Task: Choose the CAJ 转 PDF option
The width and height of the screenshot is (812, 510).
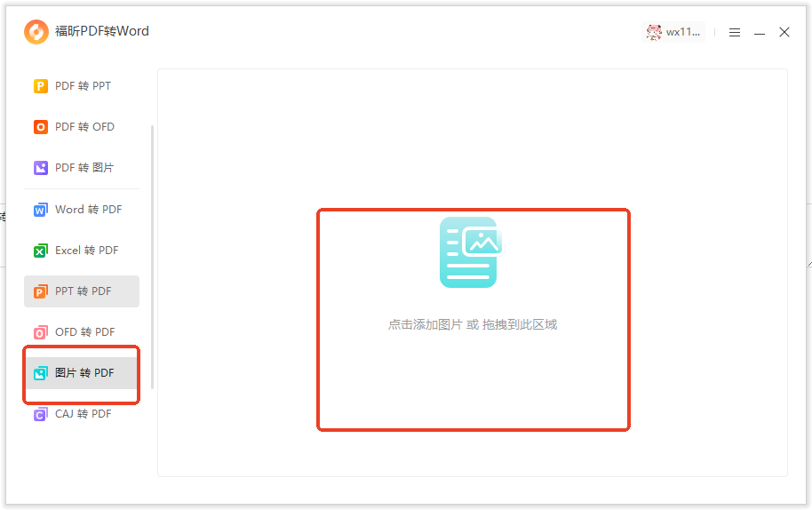Action: [x=83, y=414]
